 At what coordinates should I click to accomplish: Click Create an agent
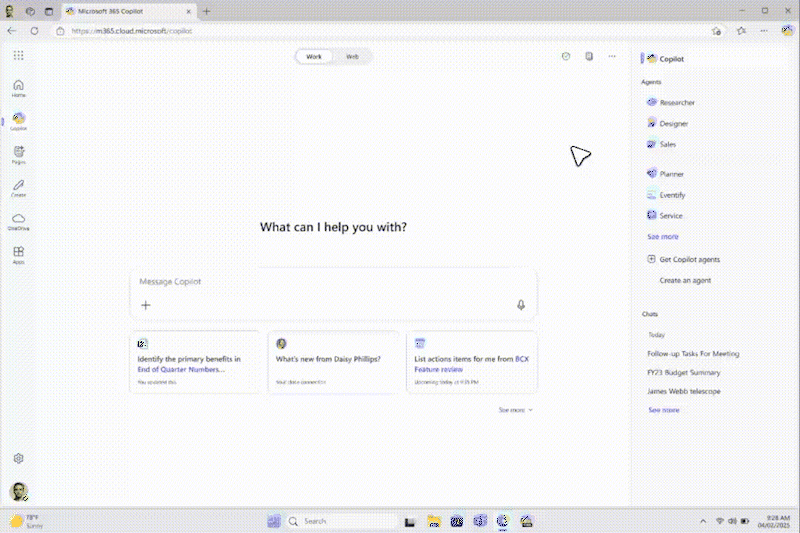coord(685,280)
